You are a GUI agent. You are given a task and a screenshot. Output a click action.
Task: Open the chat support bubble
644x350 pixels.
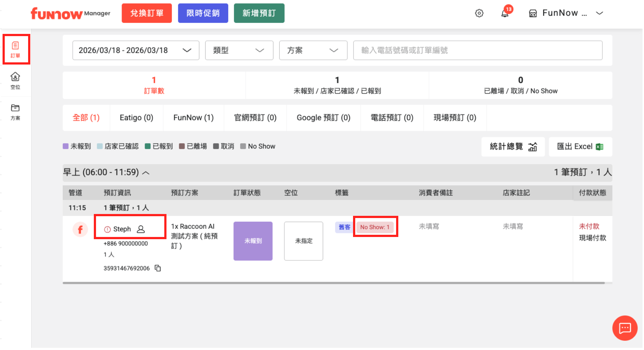click(x=624, y=328)
